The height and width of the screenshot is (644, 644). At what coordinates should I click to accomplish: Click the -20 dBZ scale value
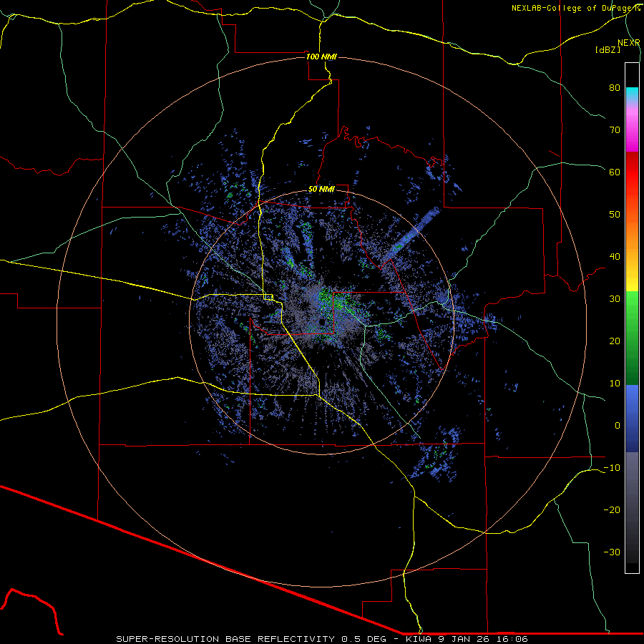(612, 510)
